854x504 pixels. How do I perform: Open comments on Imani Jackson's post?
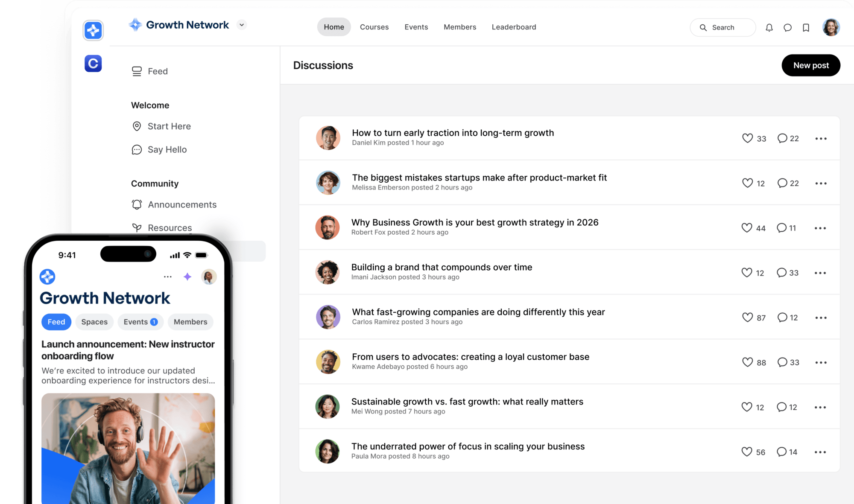(x=781, y=273)
